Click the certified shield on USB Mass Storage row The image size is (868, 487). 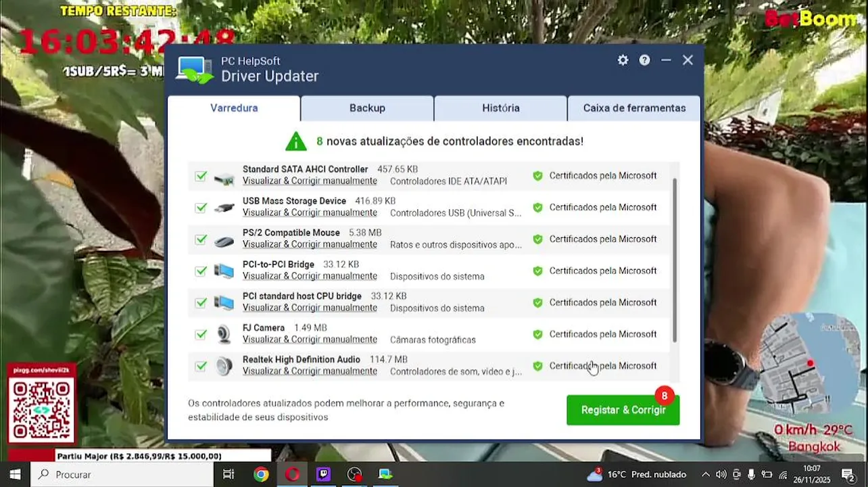pyautogui.click(x=537, y=208)
